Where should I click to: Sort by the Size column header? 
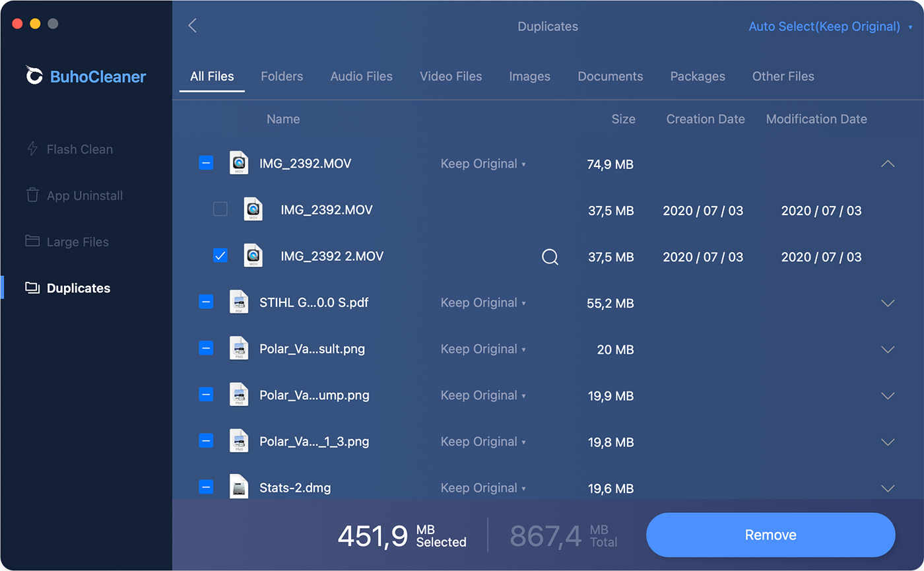click(623, 119)
